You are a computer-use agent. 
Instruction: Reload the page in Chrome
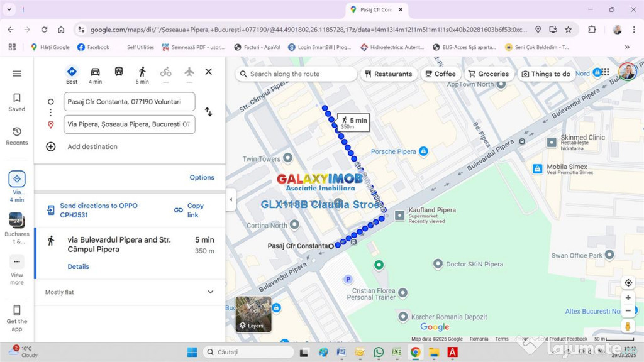click(x=45, y=30)
